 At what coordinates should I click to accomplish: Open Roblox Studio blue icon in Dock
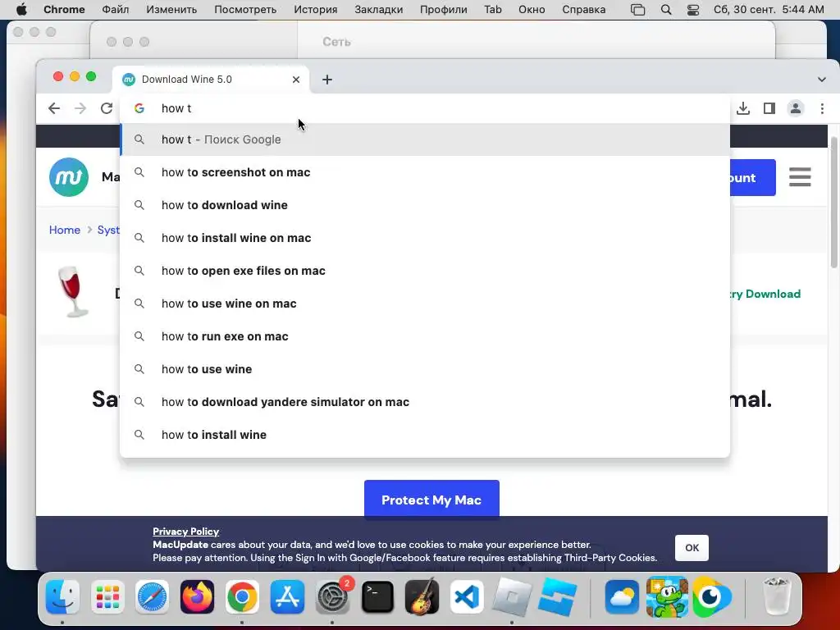[x=557, y=596]
